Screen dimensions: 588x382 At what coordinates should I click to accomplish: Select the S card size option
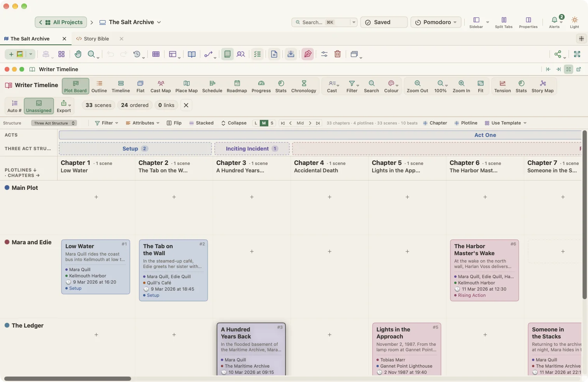[272, 123]
